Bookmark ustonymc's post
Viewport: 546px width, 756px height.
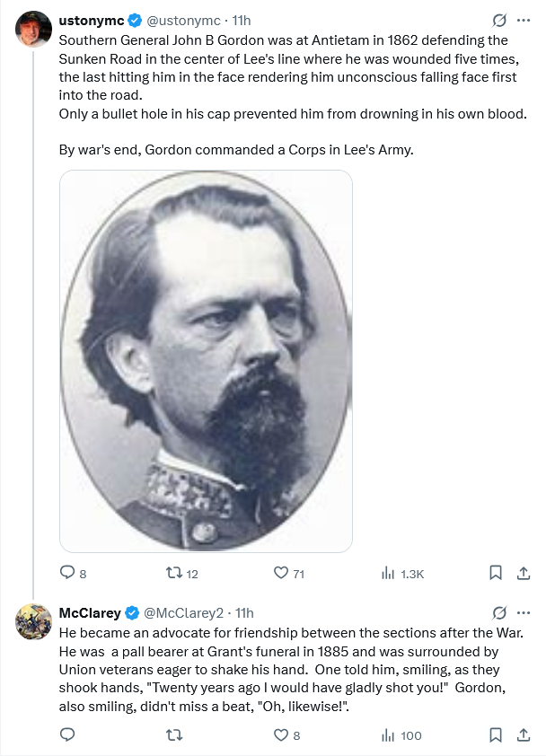tap(496, 573)
